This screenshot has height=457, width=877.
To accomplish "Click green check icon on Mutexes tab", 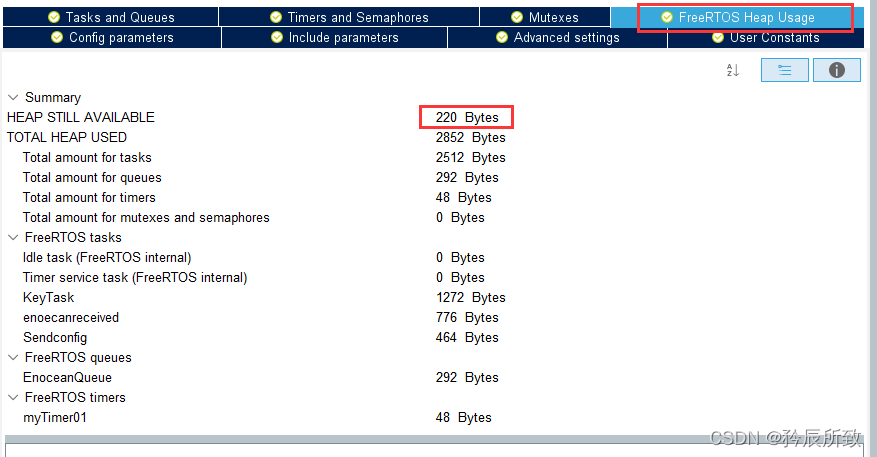I will [517, 17].
